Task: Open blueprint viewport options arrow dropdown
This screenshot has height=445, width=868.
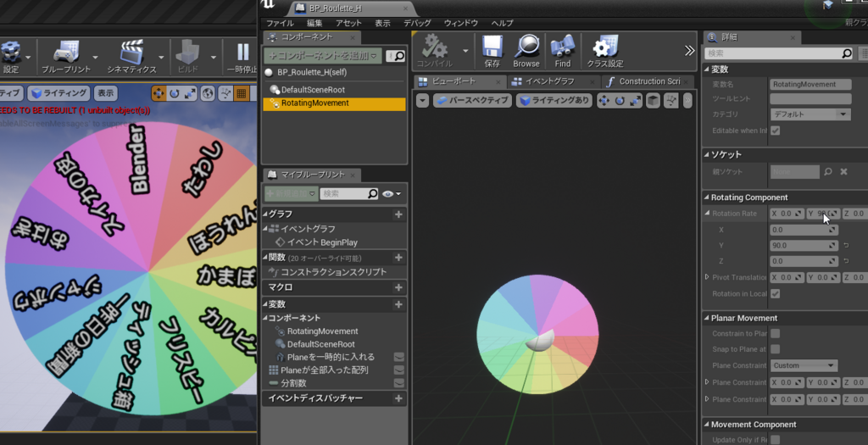Action: coord(422,101)
